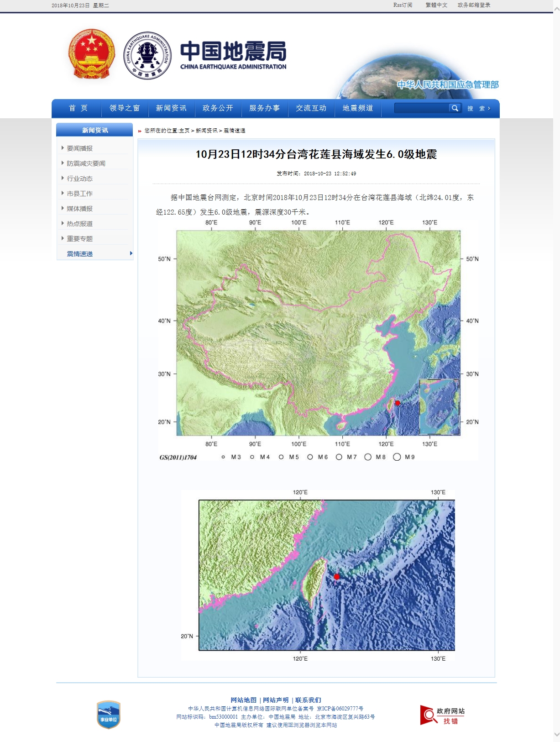Expand the 防震减灾要闻 sidebar item
The height and width of the screenshot is (742, 560).
86,163
